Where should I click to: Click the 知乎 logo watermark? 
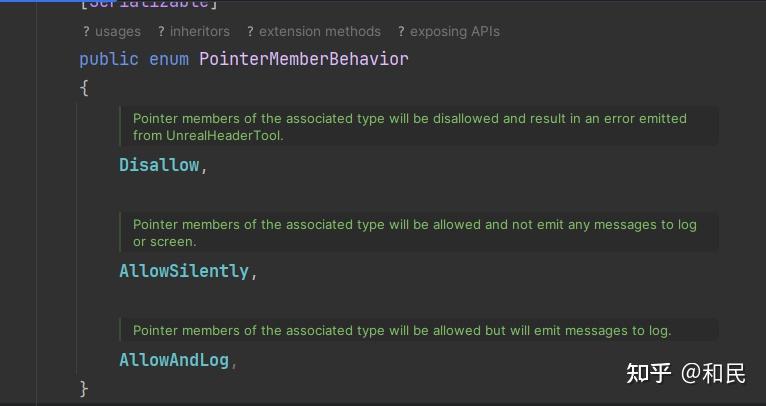click(x=648, y=374)
